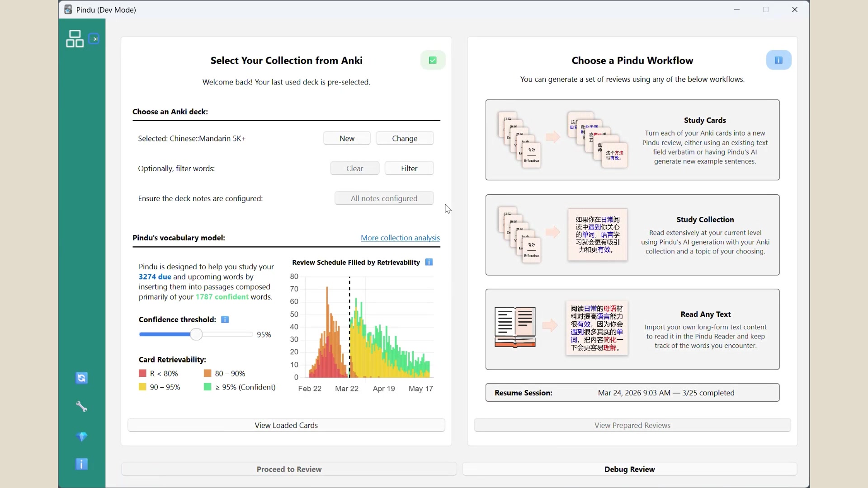Click the Pindu app title bar icon
This screenshot has height=488, width=868.
(68, 9)
